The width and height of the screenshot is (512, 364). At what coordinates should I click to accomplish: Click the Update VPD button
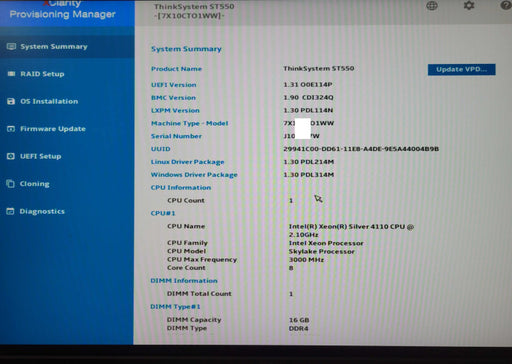pos(461,69)
